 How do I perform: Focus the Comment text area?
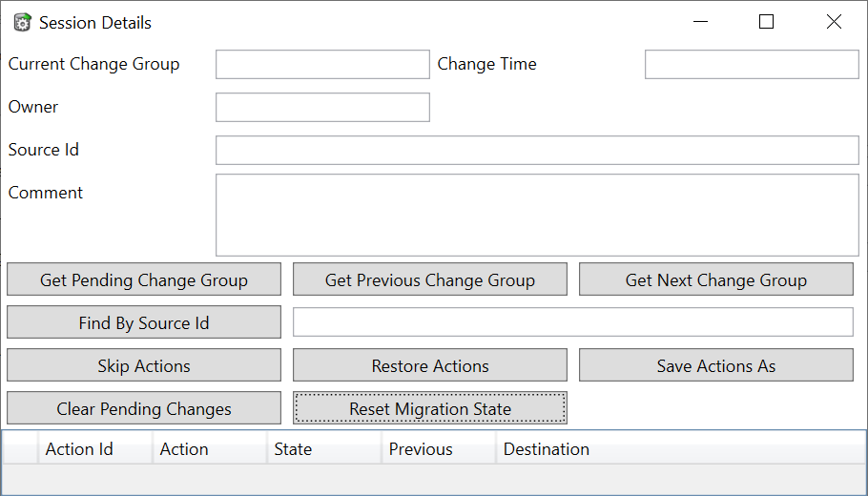click(537, 215)
